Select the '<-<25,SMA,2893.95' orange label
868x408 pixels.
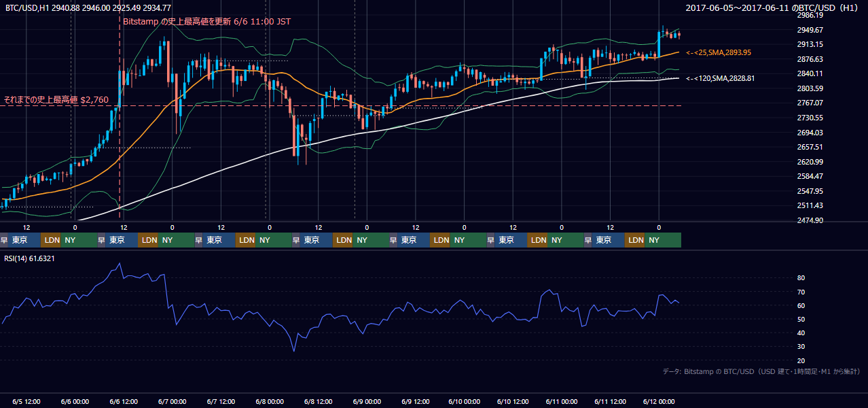click(x=719, y=52)
